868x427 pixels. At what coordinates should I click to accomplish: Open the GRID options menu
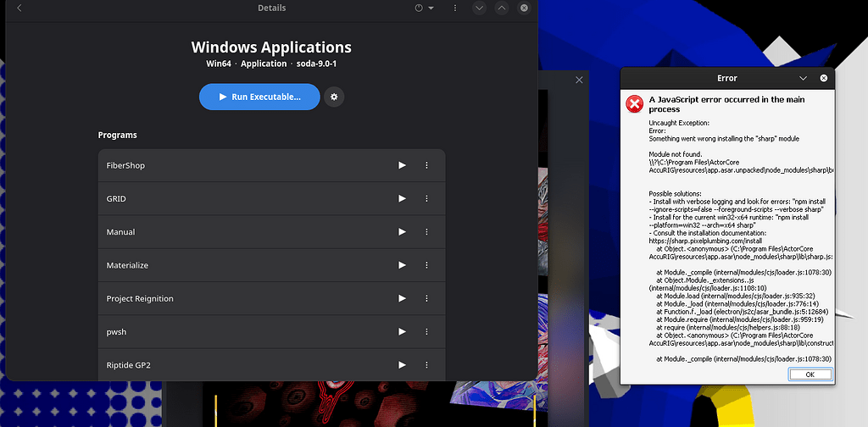pos(427,198)
